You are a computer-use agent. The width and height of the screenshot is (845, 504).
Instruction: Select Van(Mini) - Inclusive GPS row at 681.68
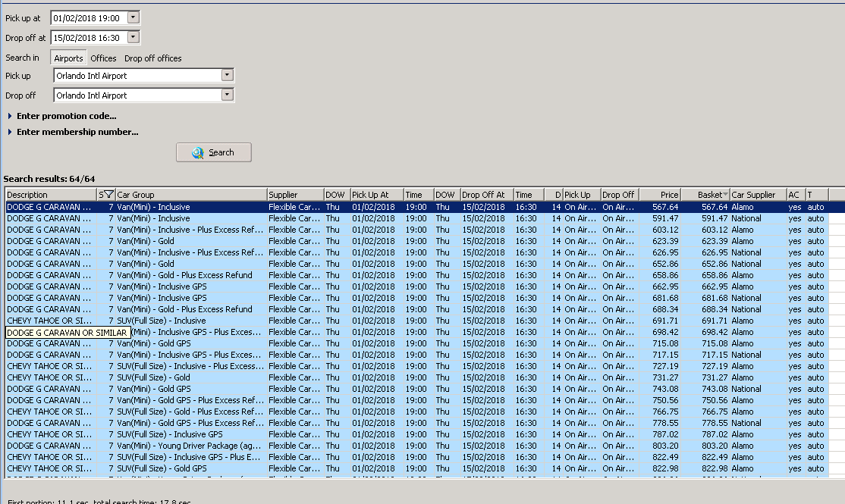pyautogui.click(x=417, y=298)
